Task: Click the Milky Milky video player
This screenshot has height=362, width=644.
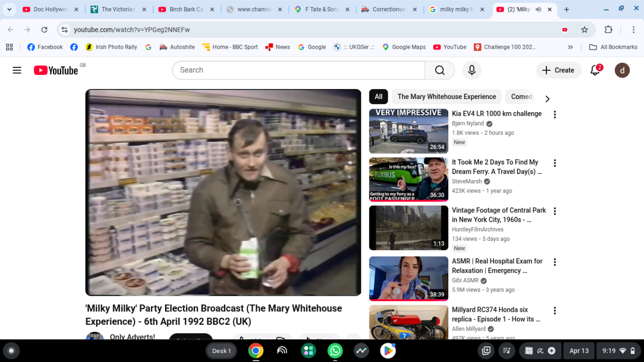Action: coord(223,193)
